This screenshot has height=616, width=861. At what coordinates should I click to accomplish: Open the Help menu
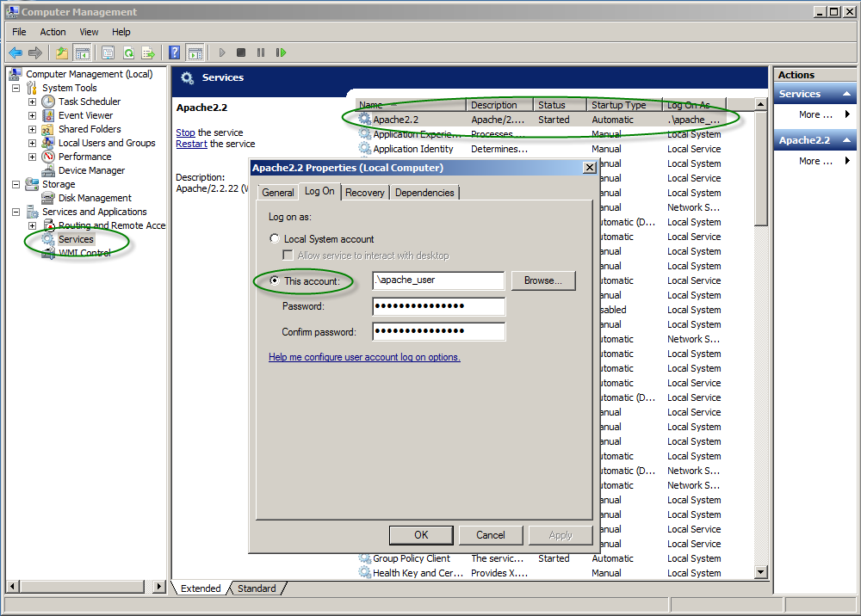121,32
